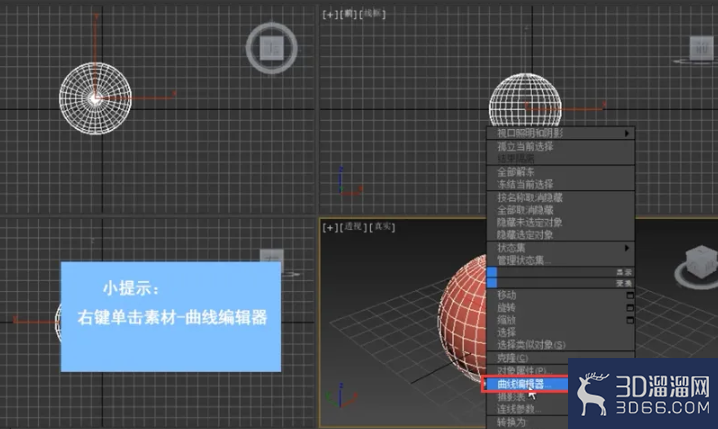Image resolution: width=718 pixels, height=429 pixels.
Task: Open 连线参数 menu entry
Action: coord(518,409)
